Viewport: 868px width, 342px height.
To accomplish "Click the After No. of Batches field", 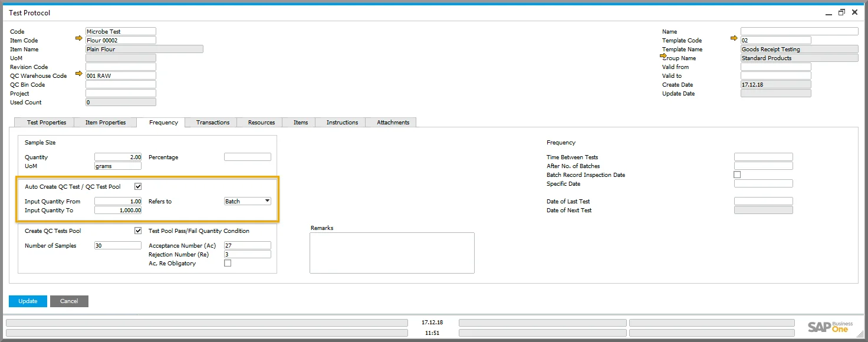I will click(x=764, y=166).
